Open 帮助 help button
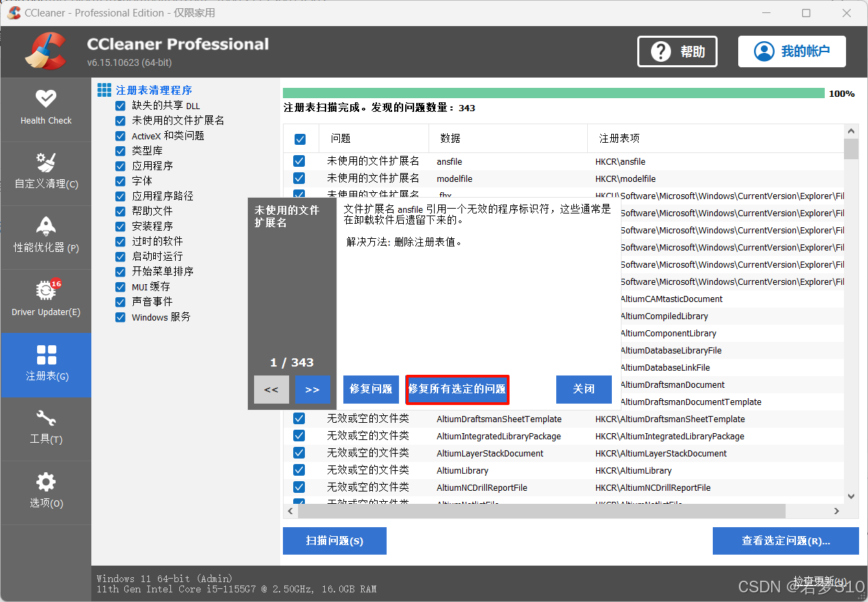 pos(677,51)
